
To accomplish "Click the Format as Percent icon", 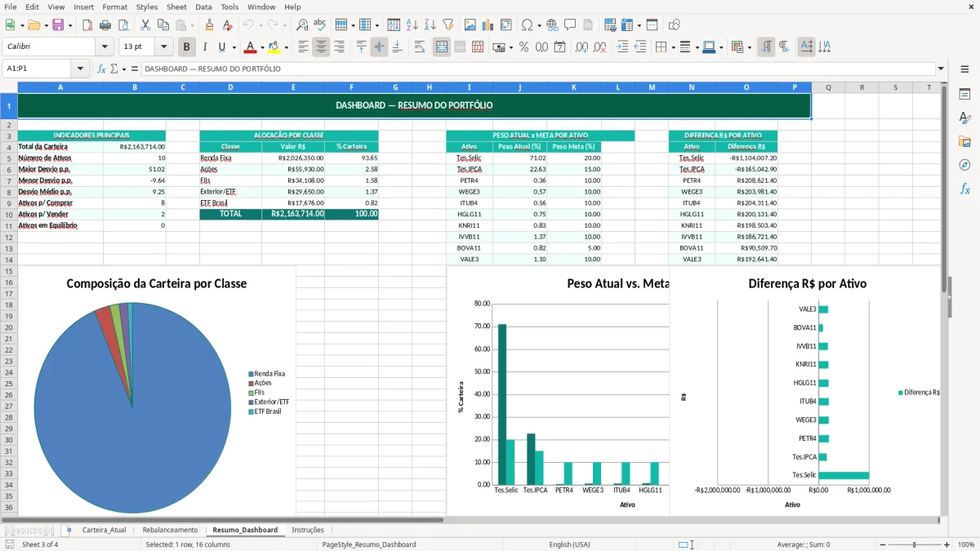I will point(523,47).
